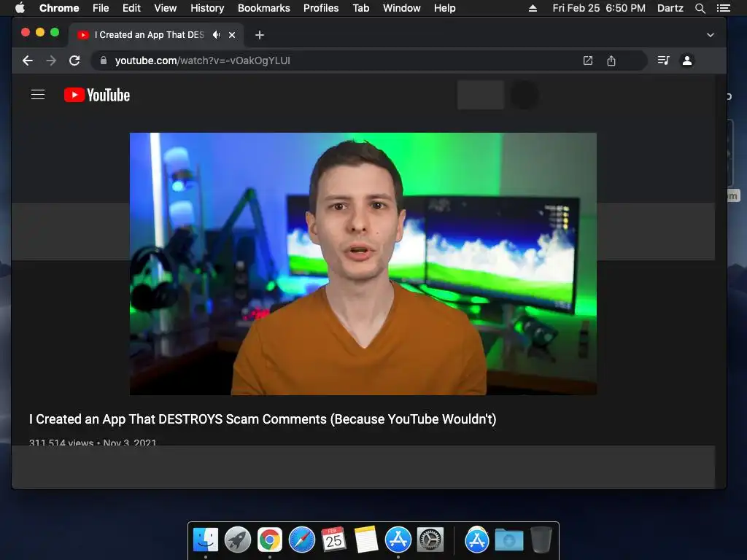Open the Downloads folder in the Dock

click(x=508, y=540)
